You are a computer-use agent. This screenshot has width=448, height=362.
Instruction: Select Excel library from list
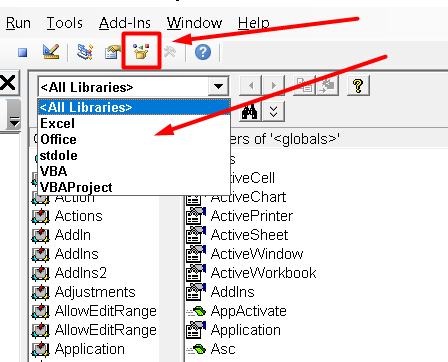pos(134,123)
